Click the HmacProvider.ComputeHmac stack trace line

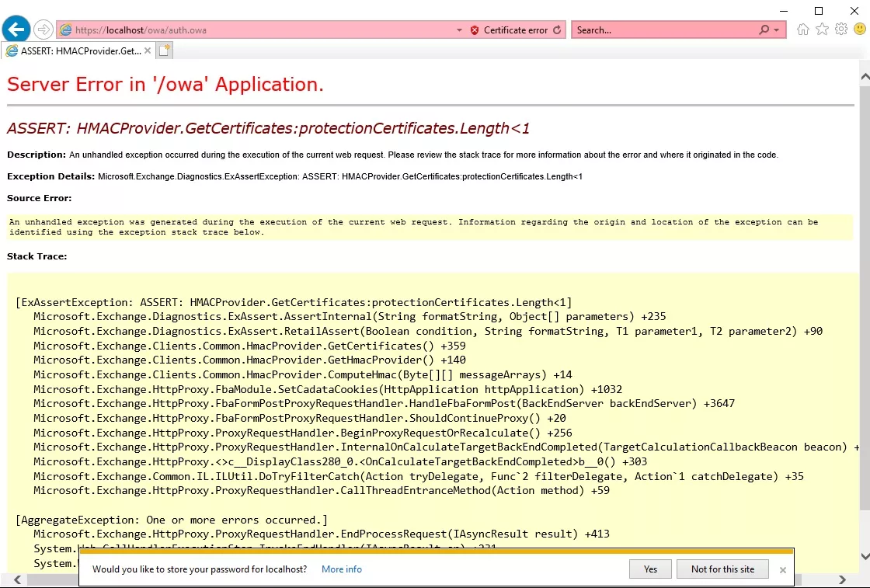tap(303, 375)
